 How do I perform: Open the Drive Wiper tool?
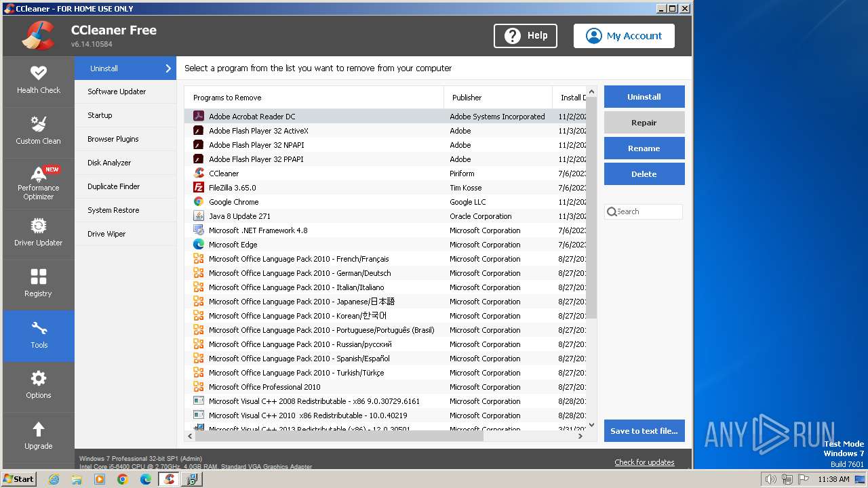click(x=125, y=234)
